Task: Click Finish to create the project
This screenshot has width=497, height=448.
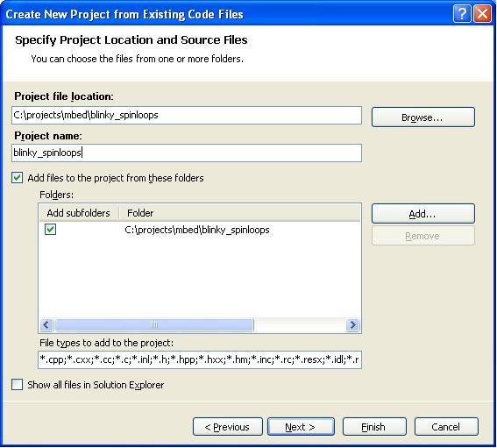Action: (x=374, y=427)
